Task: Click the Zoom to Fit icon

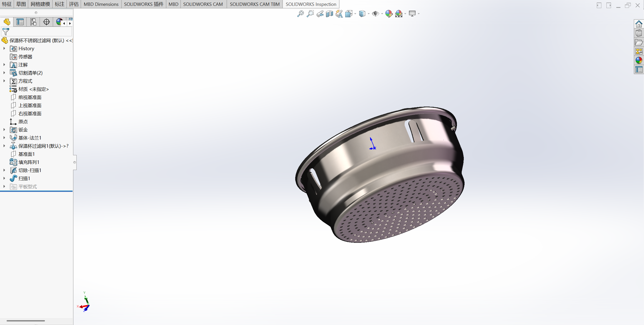Action: tap(300, 14)
